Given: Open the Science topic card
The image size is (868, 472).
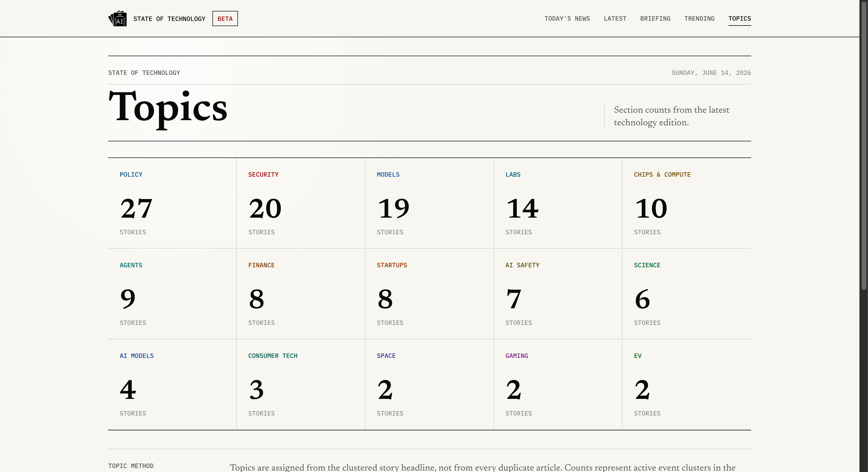Looking at the screenshot, I should [687, 294].
